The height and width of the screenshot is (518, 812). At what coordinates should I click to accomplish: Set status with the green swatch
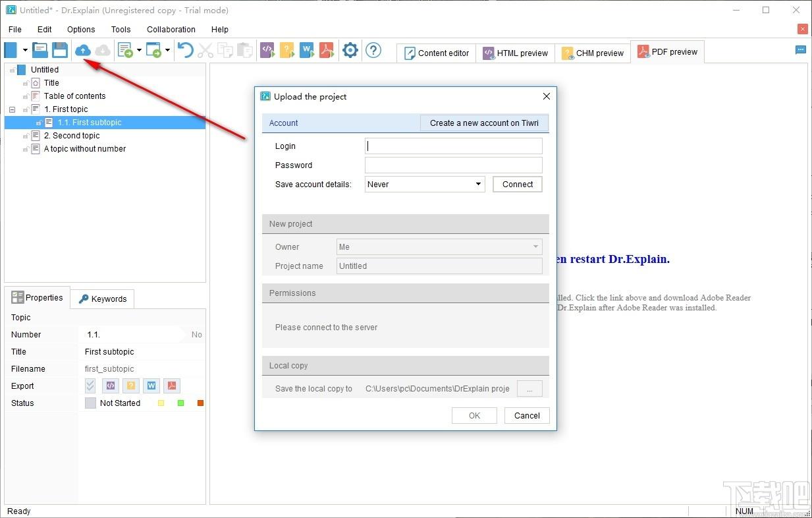tap(181, 403)
